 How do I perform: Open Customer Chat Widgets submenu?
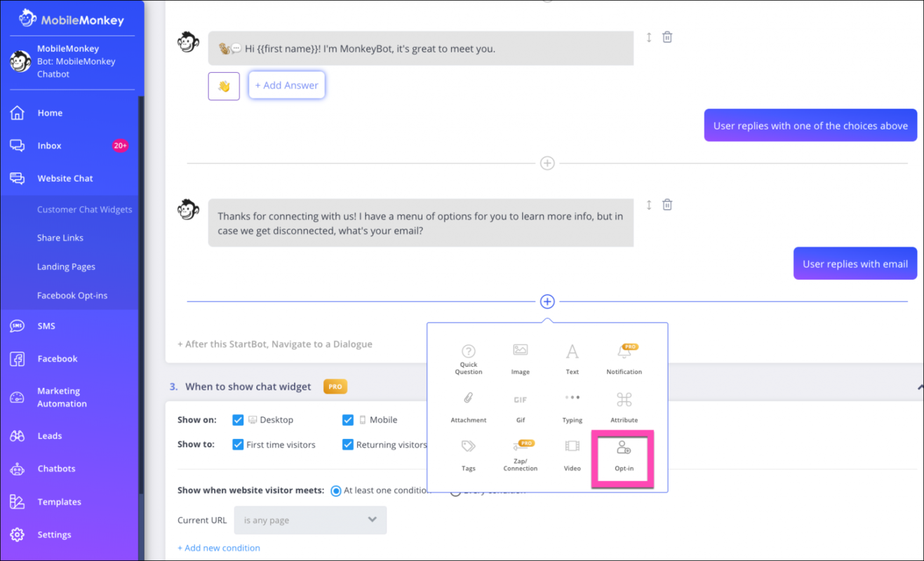tap(84, 210)
